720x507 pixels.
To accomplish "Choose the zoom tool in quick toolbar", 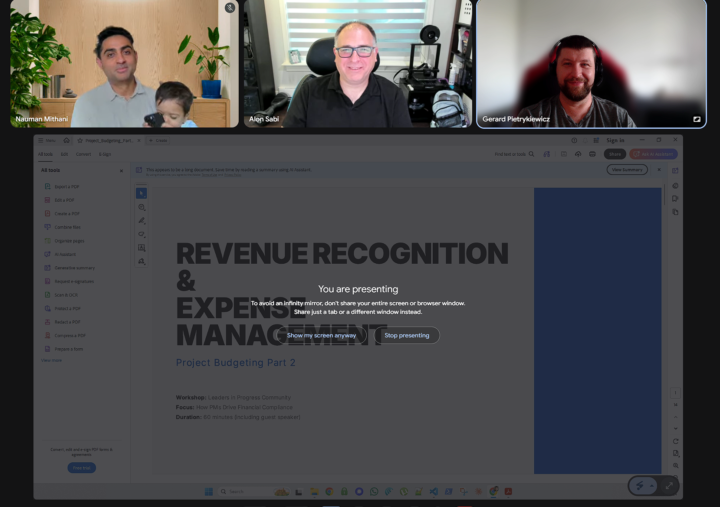I will pyautogui.click(x=141, y=207).
